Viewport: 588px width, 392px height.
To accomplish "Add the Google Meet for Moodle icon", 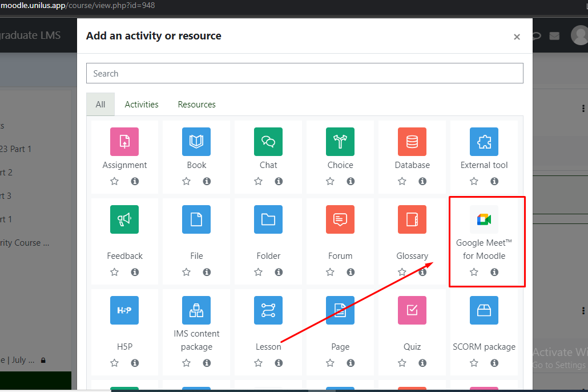I will click(x=484, y=219).
